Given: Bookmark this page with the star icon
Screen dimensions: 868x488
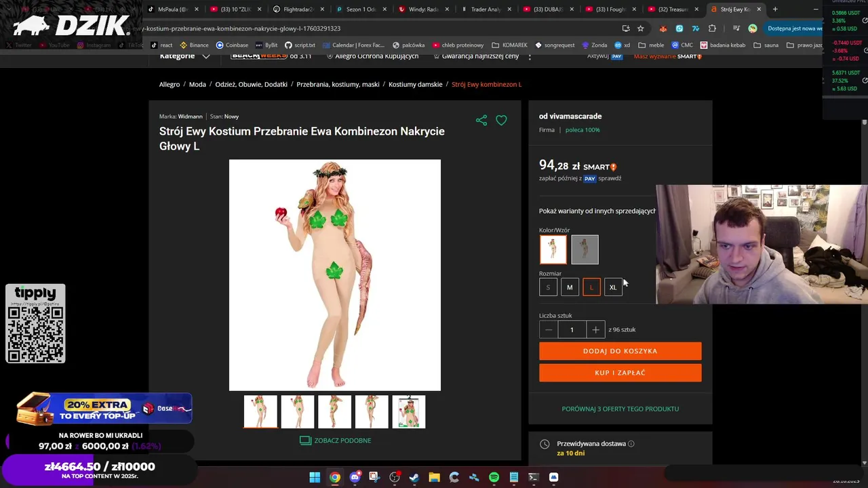Looking at the screenshot, I should point(640,28).
